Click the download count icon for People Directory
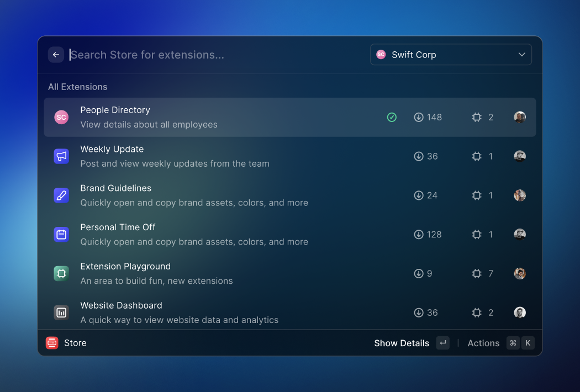Image resolution: width=580 pixels, height=392 pixels. click(418, 117)
